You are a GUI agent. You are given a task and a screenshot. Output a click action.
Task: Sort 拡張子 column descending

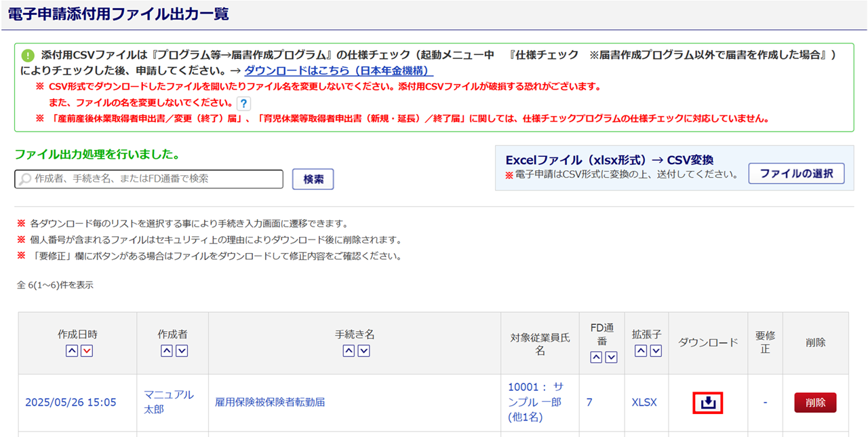click(656, 351)
